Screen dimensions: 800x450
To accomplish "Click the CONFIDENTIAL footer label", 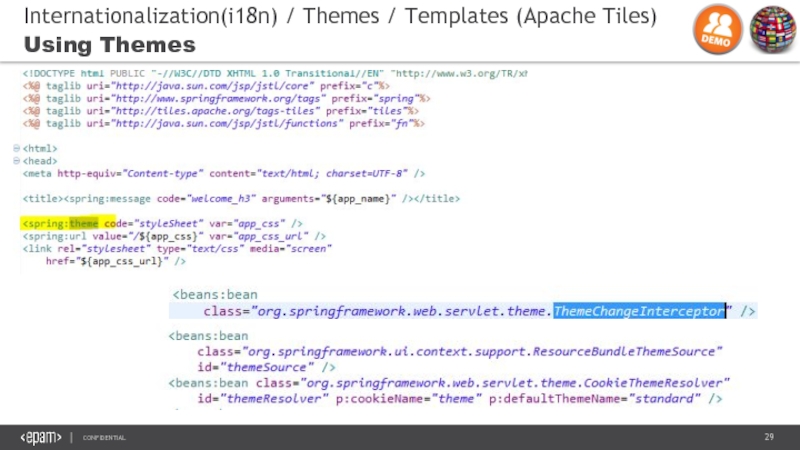I will (x=104, y=438).
